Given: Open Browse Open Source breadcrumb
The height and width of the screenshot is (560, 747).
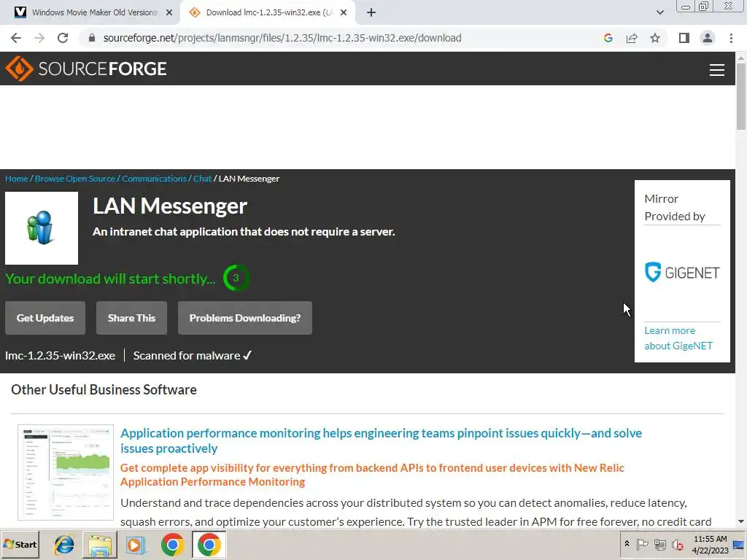Looking at the screenshot, I should click(x=75, y=179).
